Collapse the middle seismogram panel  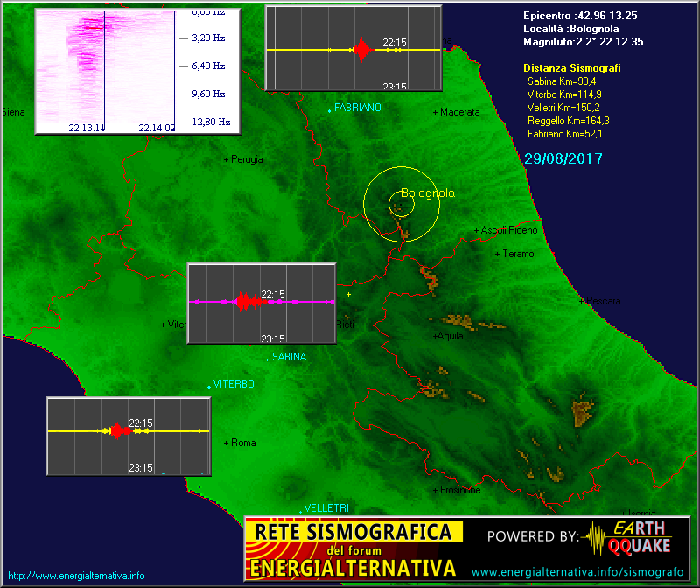pyautogui.click(x=260, y=302)
